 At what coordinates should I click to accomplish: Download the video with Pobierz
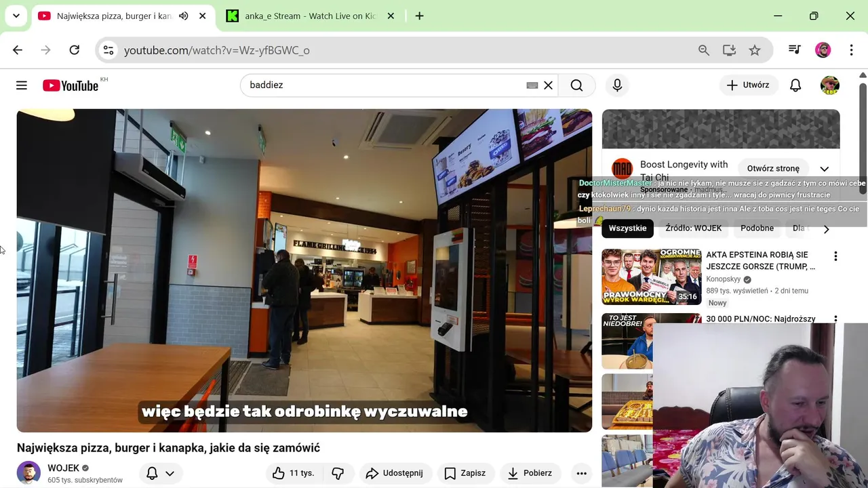pyautogui.click(x=530, y=473)
